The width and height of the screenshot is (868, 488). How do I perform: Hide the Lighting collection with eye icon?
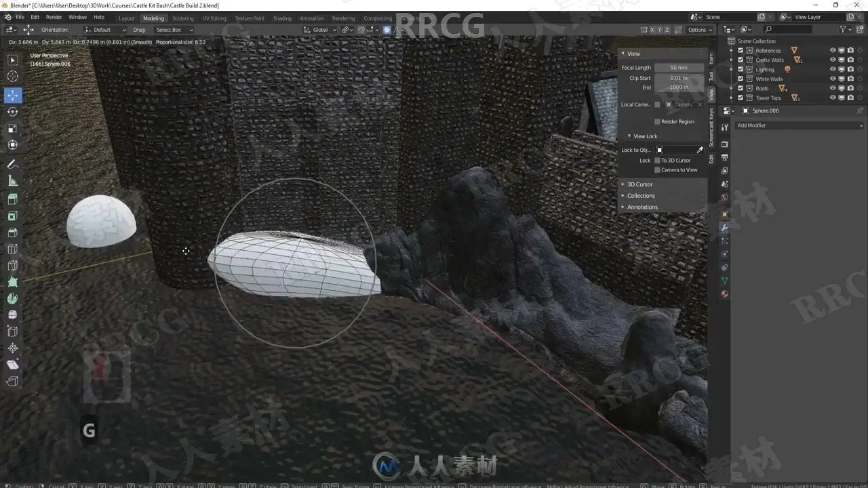pos(833,69)
